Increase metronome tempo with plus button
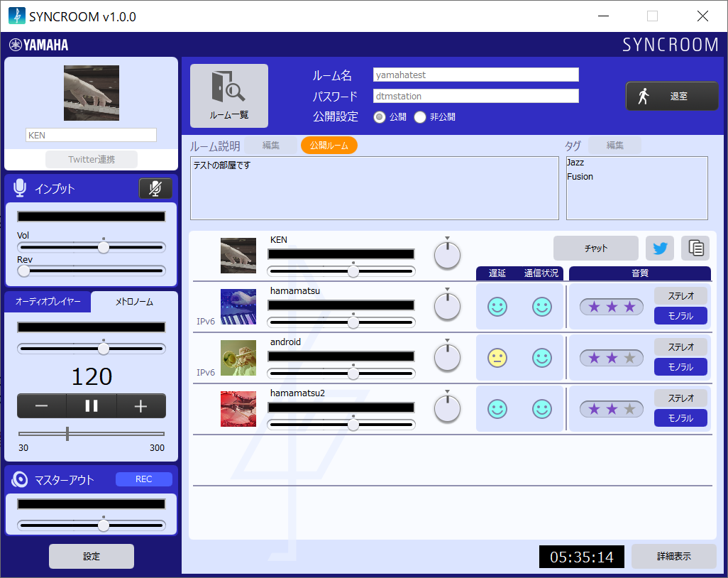 coord(140,406)
